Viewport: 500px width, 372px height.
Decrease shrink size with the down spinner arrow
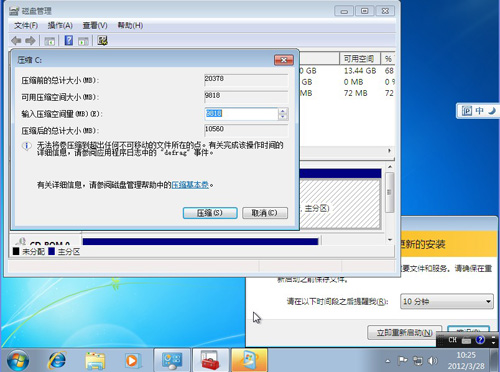pos(283,117)
